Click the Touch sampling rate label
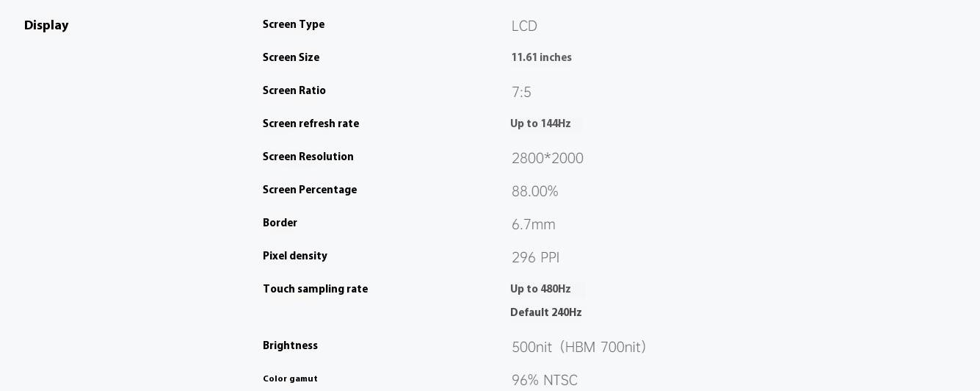This screenshot has width=980, height=391. (315, 290)
